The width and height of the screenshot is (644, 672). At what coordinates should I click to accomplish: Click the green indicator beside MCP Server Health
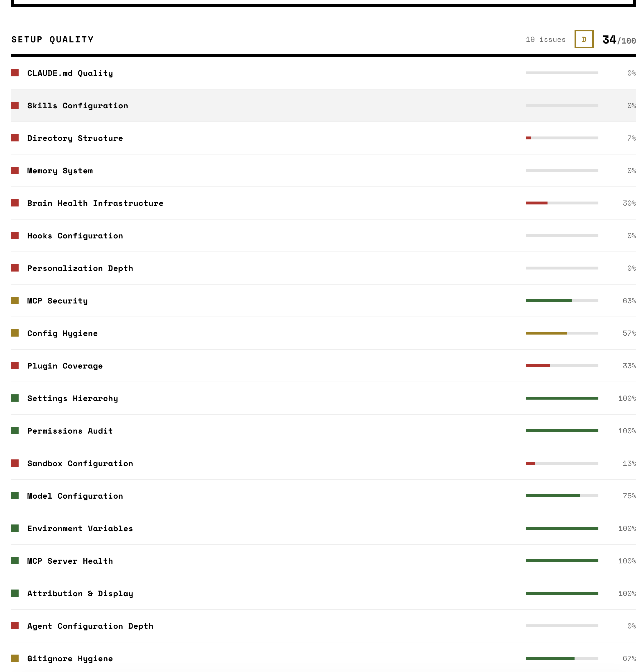[15, 560]
